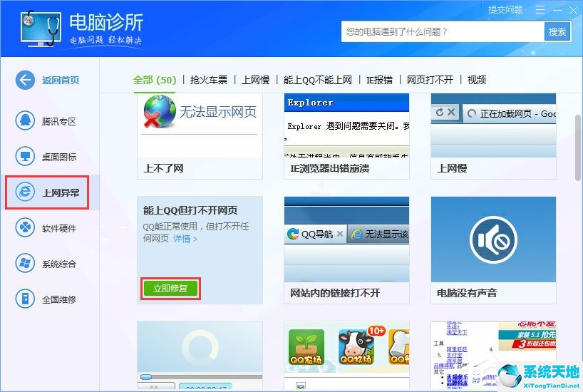Click the 提交问题 link in title bar
Viewport: 583px width, 392px height.
tap(505, 10)
